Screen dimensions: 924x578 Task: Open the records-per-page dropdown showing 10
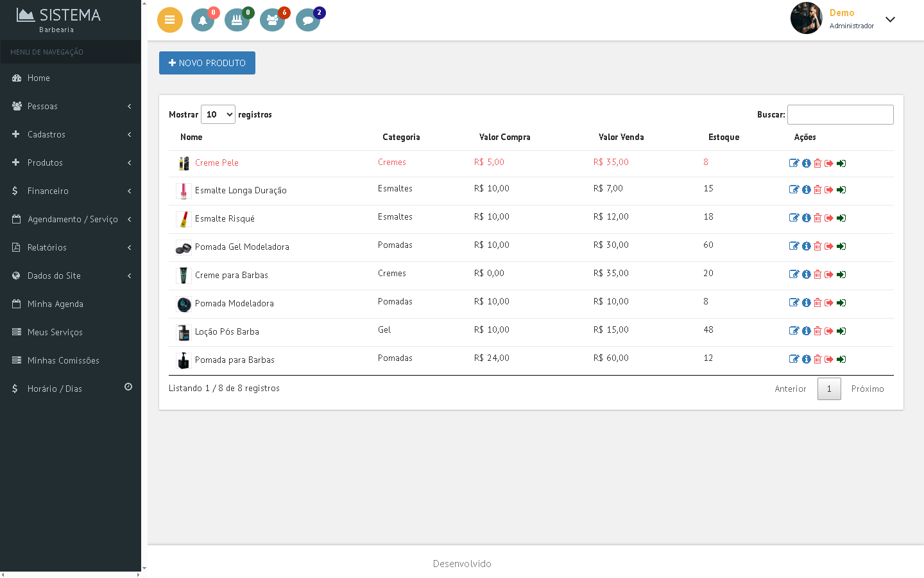pyautogui.click(x=218, y=114)
